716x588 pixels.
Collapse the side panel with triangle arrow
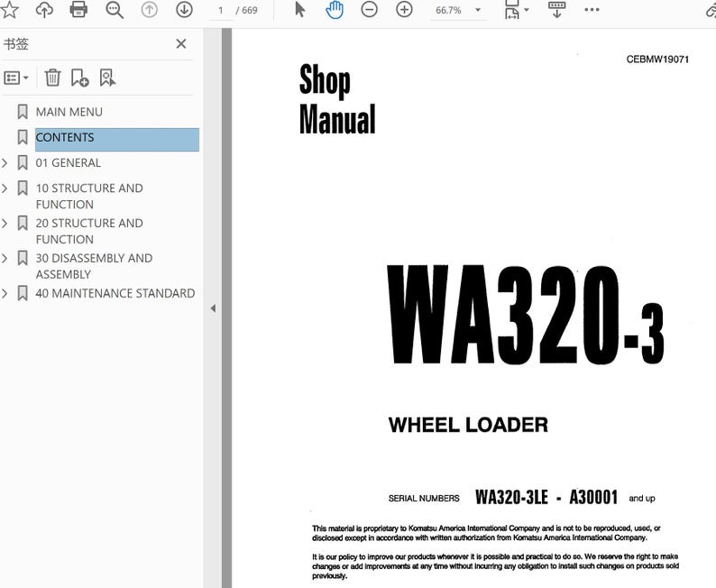point(213,308)
